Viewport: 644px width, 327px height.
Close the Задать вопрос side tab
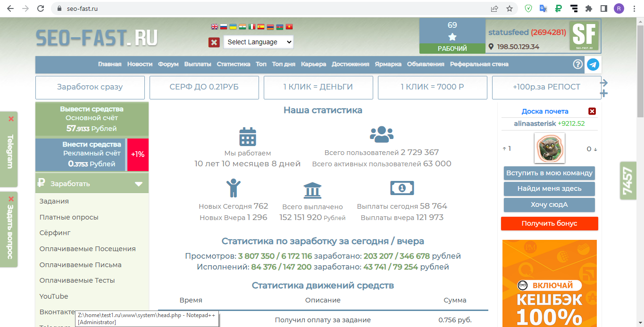(x=11, y=199)
